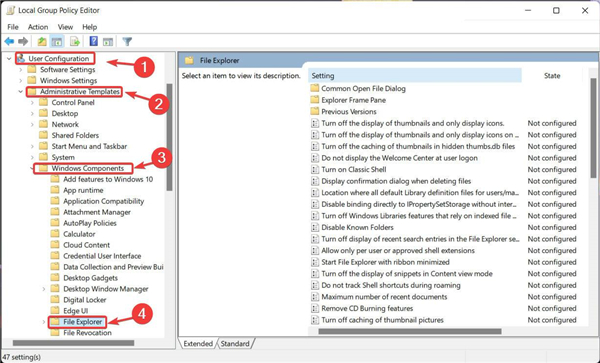Collapse the User Configuration node
This screenshot has width=600, height=363.
[9, 59]
